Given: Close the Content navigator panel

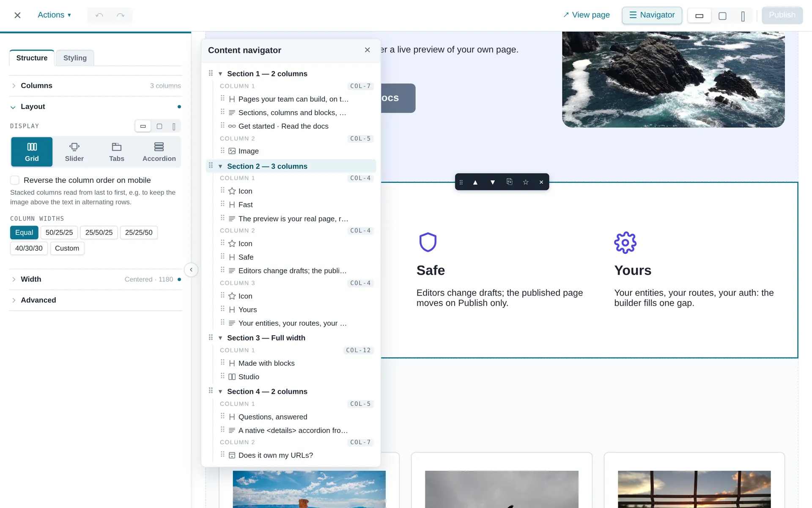Looking at the screenshot, I should point(368,50).
